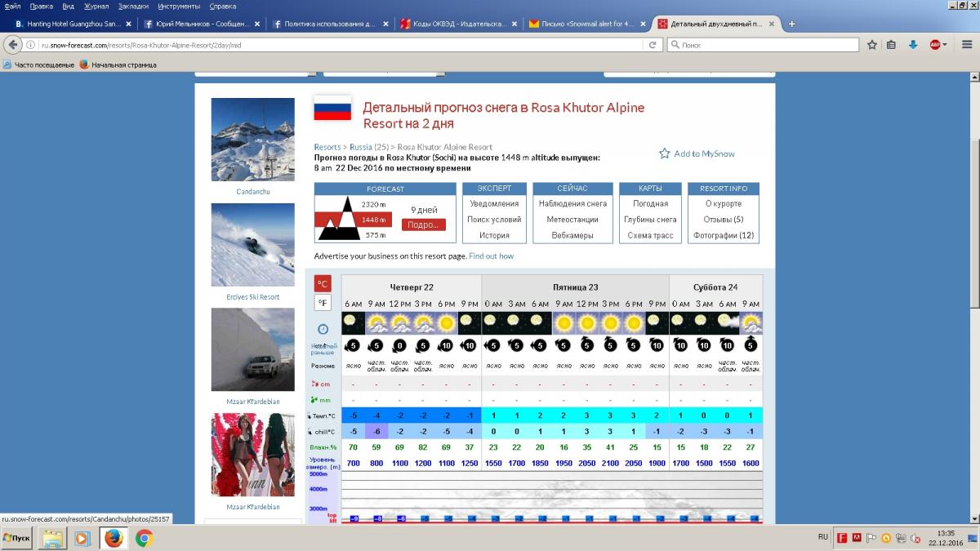This screenshot has height=551, width=980.
Task: Open the bookmarks list icon
Action: click(892, 45)
